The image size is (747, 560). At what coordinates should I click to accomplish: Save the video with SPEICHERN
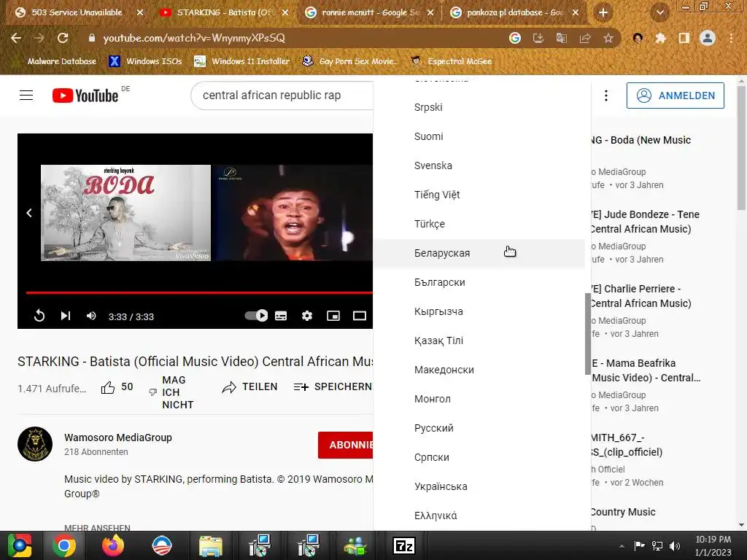333,386
